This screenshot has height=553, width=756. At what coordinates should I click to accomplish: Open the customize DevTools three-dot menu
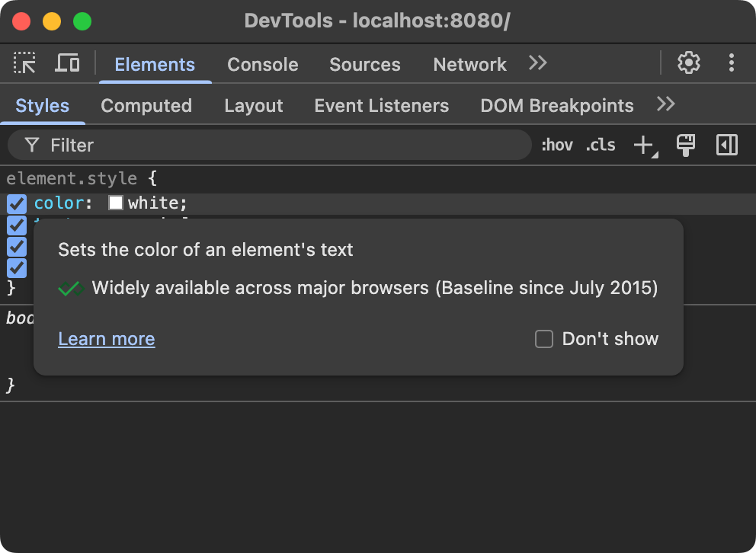[x=731, y=64]
